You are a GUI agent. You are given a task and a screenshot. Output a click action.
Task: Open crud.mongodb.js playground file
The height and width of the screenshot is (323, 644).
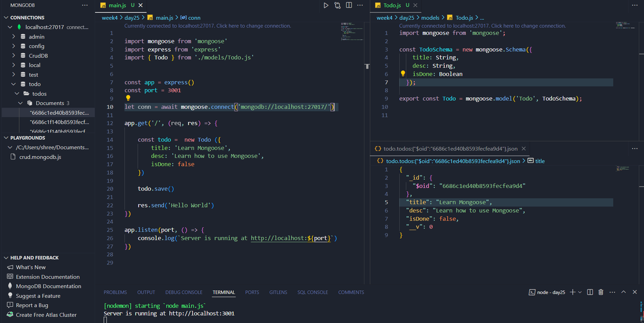pyautogui.click(x=40, y=157)
